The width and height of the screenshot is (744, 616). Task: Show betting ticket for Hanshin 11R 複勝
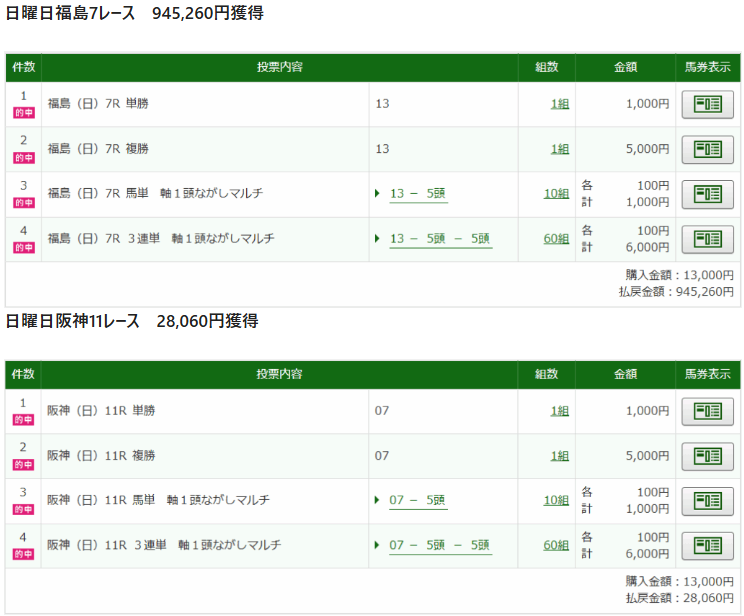point(707,456)
